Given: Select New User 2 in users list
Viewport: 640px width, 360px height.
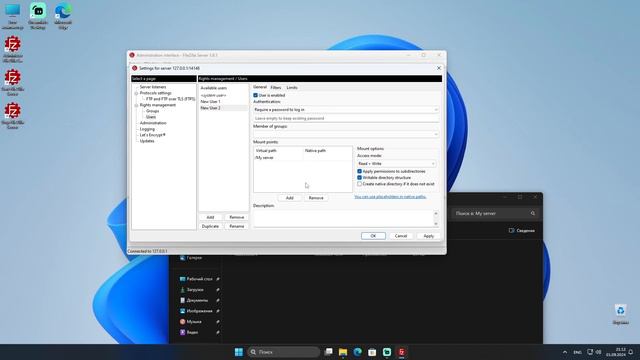Looking at the screenshot, I should [x=223, y=108].
